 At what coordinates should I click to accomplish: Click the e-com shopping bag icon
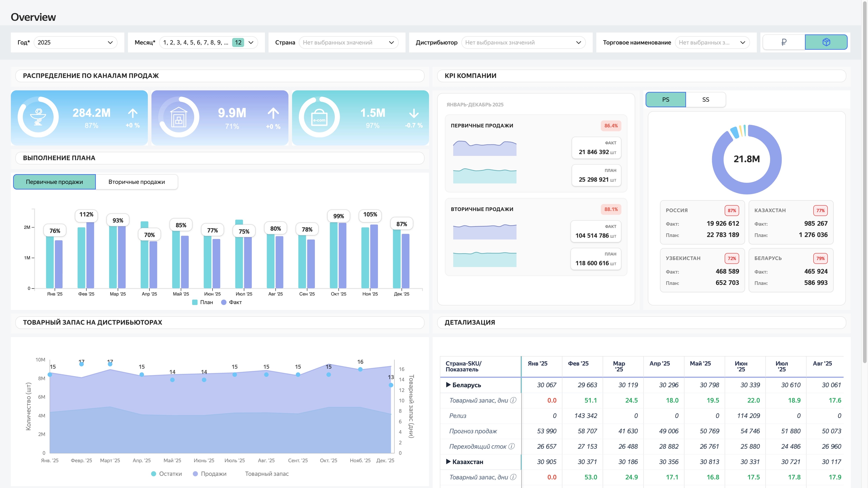click(x=319, y=117)
